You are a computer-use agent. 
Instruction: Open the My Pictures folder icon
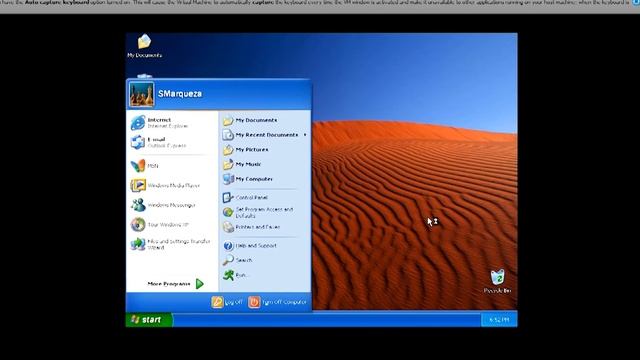point(228,150)
